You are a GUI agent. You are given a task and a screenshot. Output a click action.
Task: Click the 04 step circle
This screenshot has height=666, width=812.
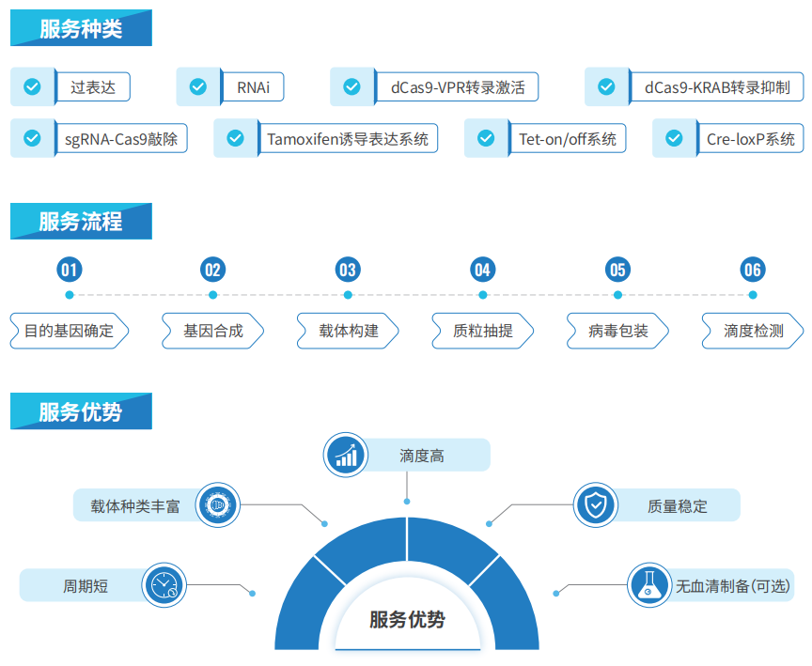coord(482,270)
